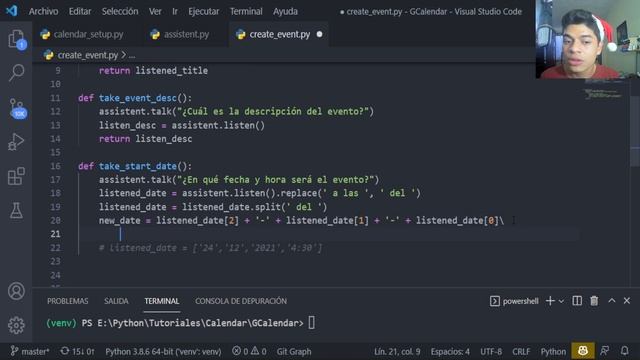Image resolution: width=640 pixels, height=360 pixels.
Task: Click new_date variable on line 20
Action: point(119,220)
